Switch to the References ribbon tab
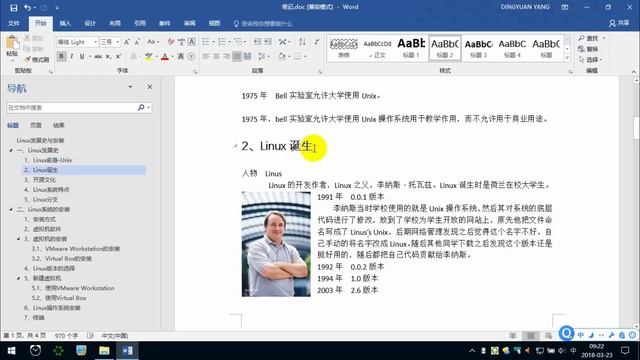The width and height of the screenshot is (640, 360). click(x=140, y=23)
